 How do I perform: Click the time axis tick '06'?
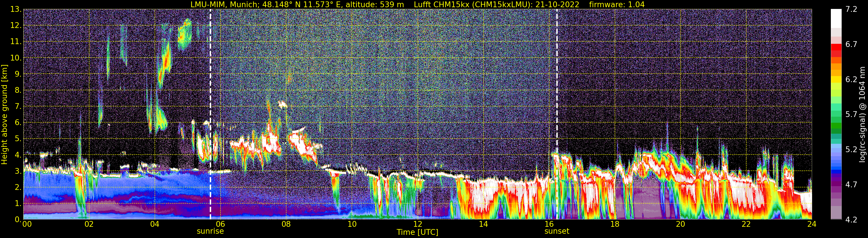pyautogui.click(x=220, y=224)
